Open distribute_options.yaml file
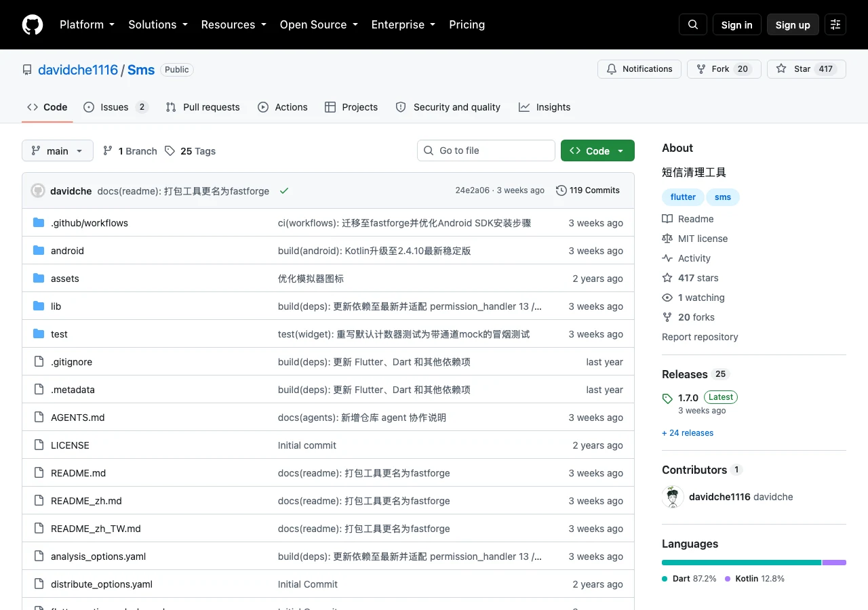Viewport: 868px width, 610px height. (x=102, y=584)
